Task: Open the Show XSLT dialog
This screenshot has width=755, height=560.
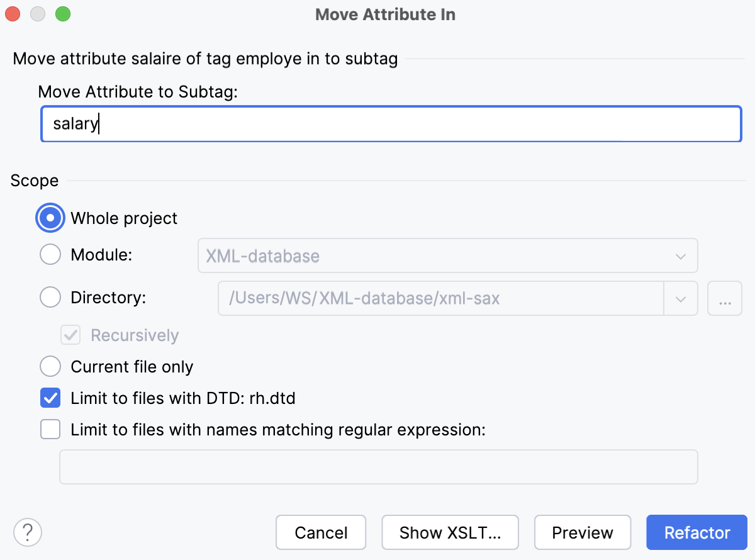Action: pos(450,532)
